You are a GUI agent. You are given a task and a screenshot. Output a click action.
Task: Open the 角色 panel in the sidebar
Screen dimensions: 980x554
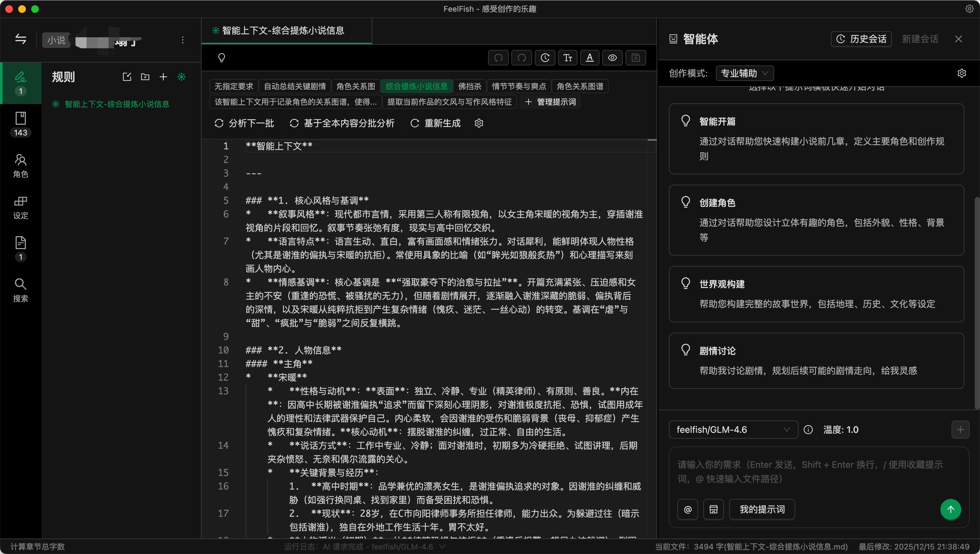[20, 166]
